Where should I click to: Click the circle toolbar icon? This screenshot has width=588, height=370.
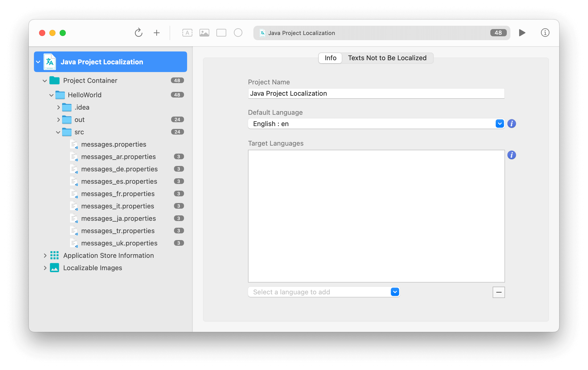click(x=238, y=33)
